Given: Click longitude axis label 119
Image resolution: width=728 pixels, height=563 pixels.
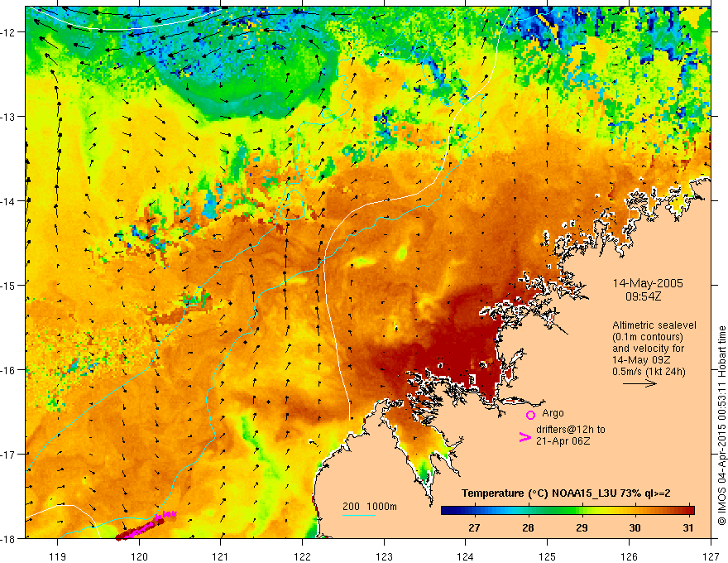Looking at the screenshot, I should [x=58, y=556].
